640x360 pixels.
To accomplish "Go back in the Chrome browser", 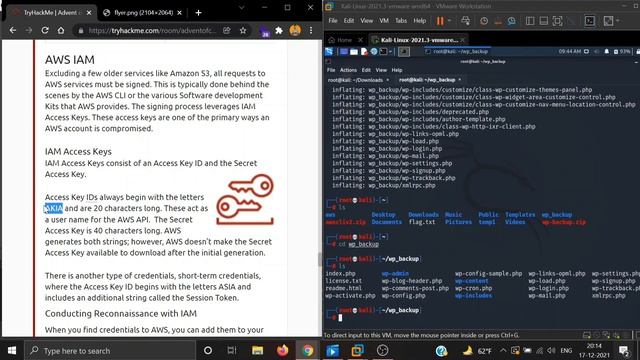I will (x=13, y=30).
